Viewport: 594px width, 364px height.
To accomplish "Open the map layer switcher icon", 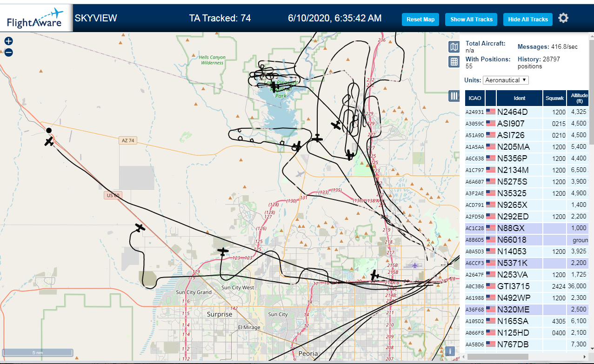I will pos(454,46).
